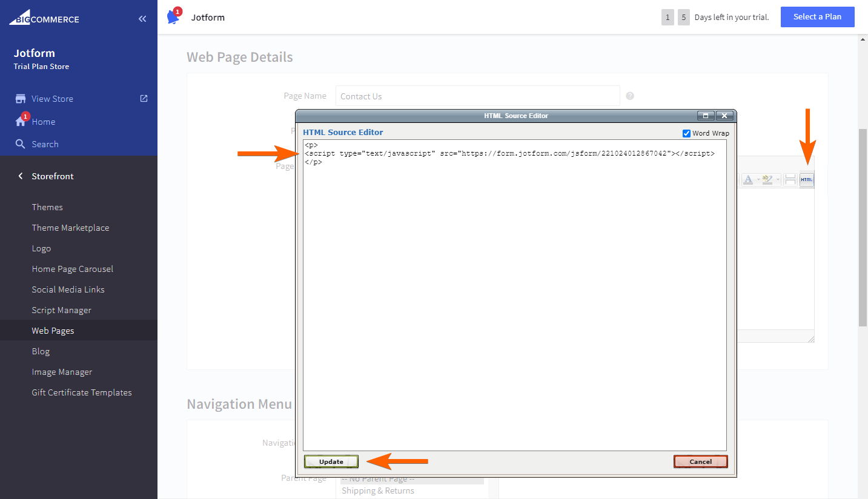Click the text color A icon
This screenshot has width=868, height=499.
tap(747, 179)
